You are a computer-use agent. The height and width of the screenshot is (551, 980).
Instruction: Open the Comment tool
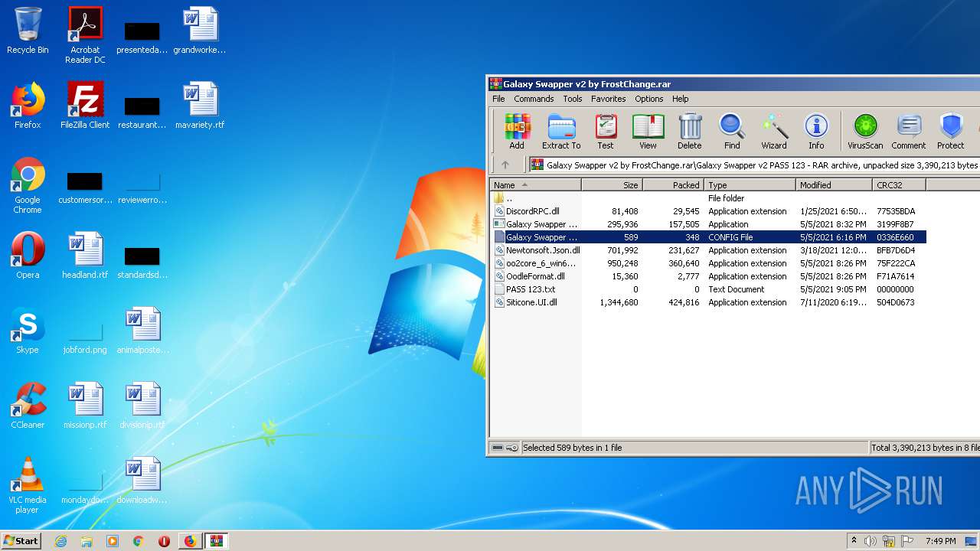[x=909, y=131]
